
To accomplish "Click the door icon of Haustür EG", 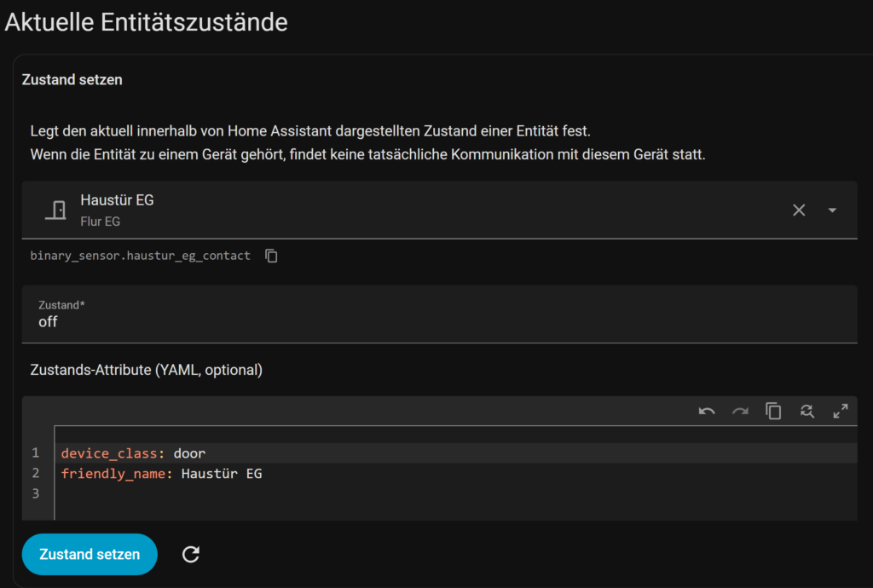I will (x=56, y=210).
